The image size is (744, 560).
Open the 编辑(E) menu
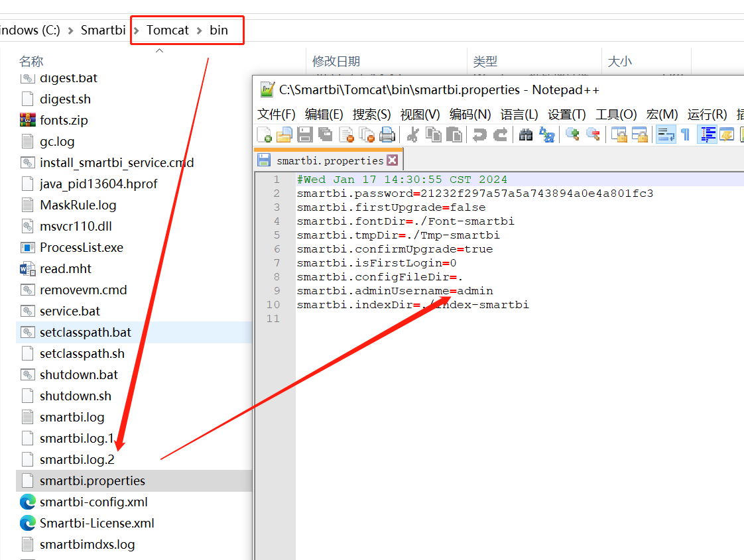pyautogui.click(x=324, y=114)
